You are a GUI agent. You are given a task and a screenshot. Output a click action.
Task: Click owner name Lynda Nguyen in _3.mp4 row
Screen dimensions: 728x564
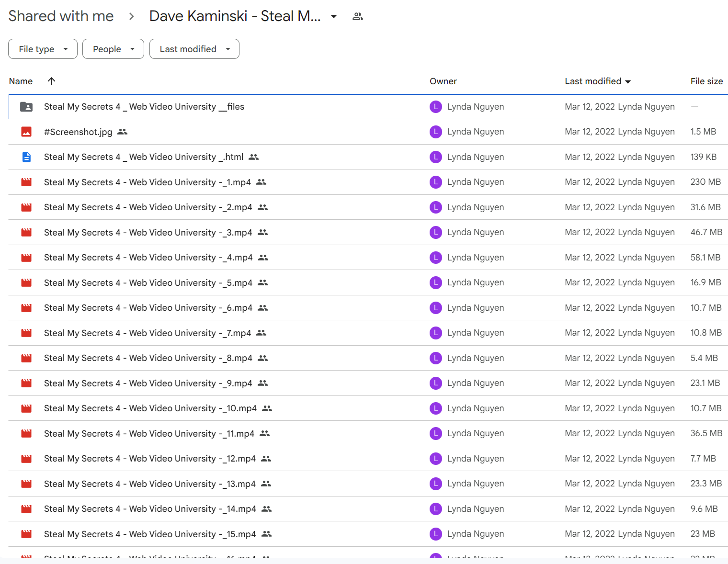point(476,232)
